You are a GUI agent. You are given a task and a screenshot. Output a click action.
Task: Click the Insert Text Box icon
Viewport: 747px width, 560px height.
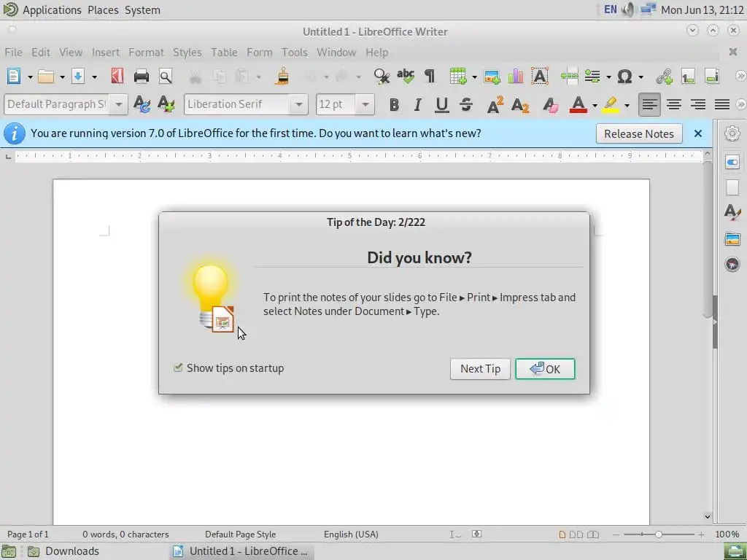[540, 76]
